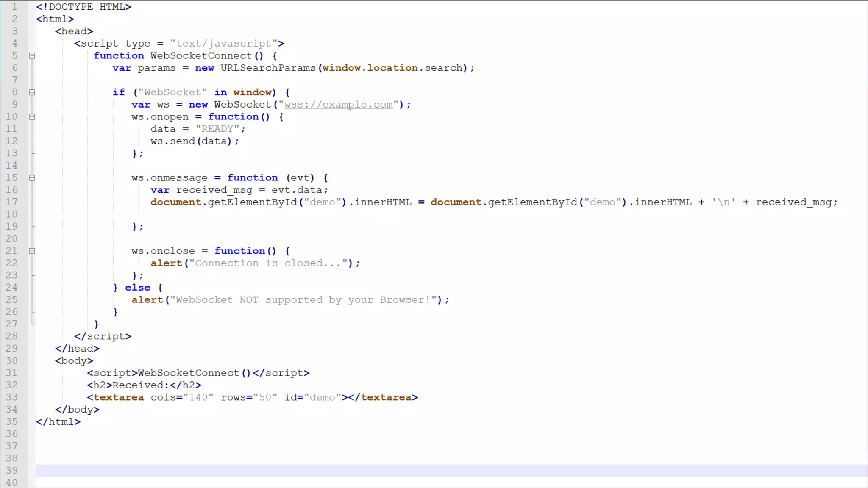Click the fold end marker at line 13
868x488 pixels.
pyautogui.click(x=33, y=153)
